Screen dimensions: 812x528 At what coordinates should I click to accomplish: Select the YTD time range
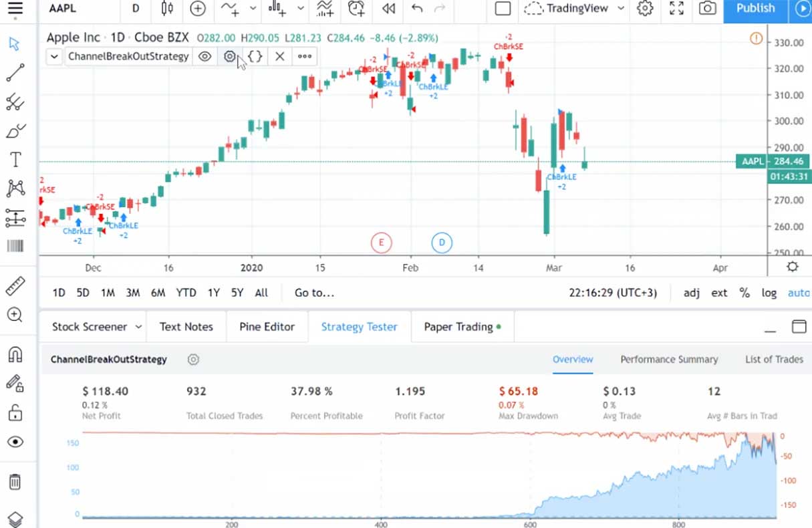186,293
